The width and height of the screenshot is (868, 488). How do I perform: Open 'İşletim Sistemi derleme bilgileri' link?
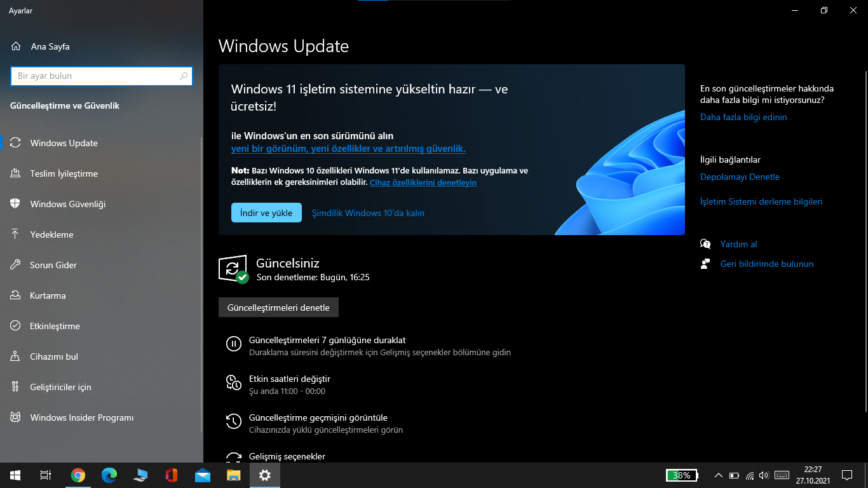[x=761, y=201]
